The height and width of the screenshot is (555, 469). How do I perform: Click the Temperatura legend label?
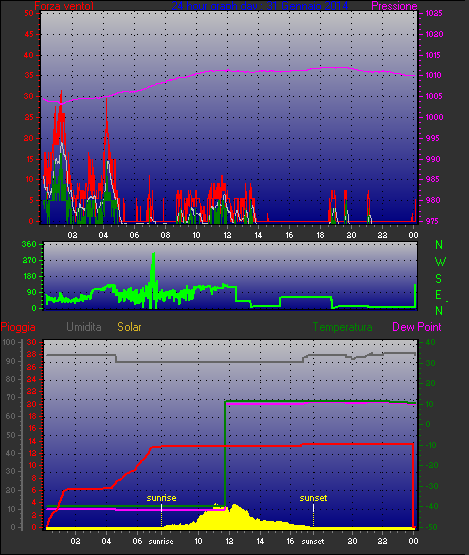342,327
